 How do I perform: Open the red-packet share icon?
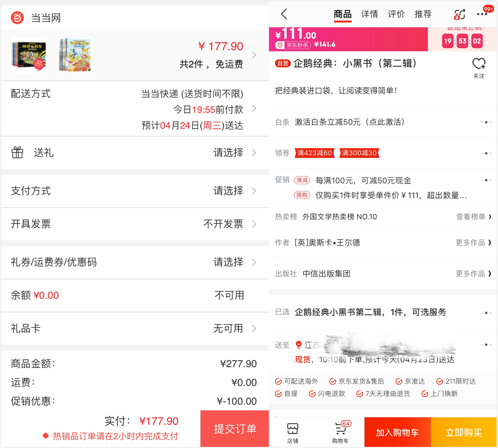(x=459, y=14)
